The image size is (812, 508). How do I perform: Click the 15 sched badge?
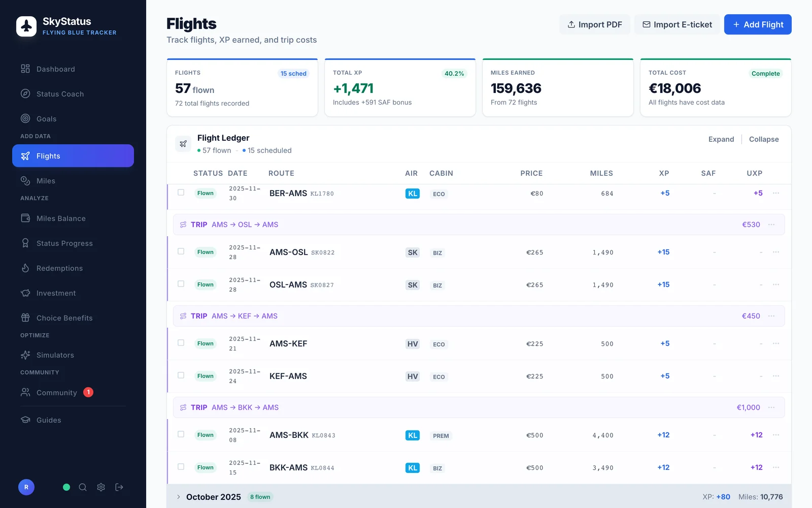coord(294,74)
